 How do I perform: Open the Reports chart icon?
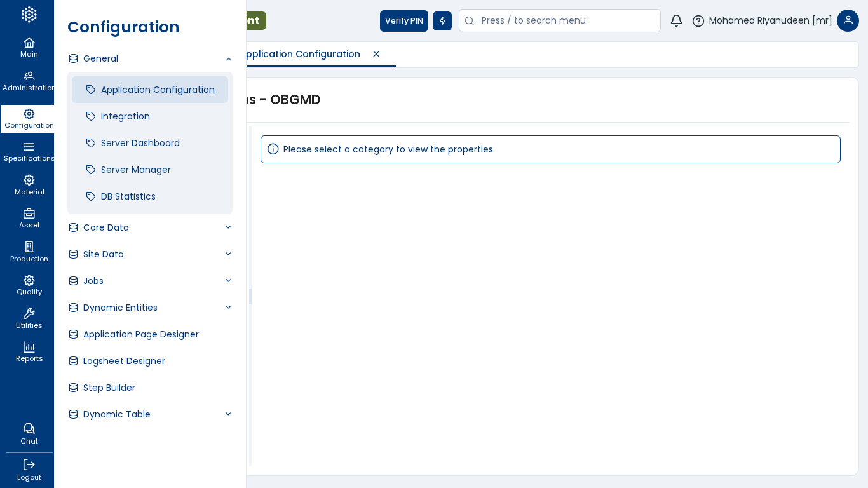tap(29, 348)
